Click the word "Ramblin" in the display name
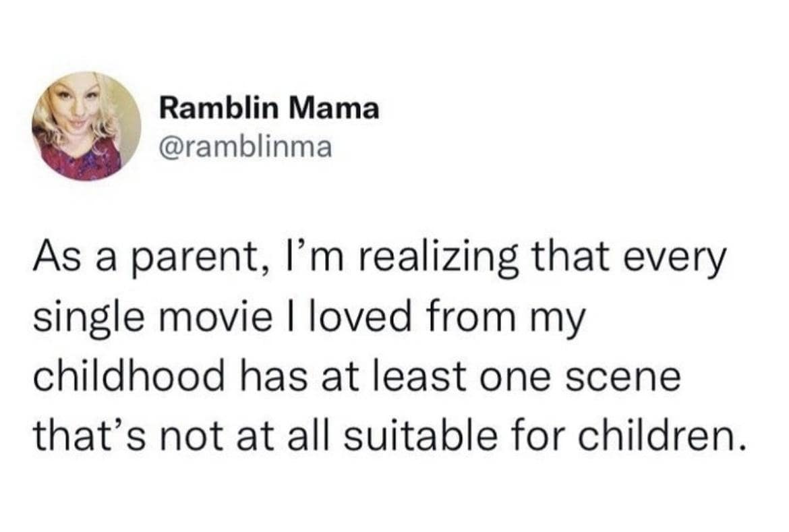Image resolution: width=789 pixels, height=532 pixels. coord(216,109)
